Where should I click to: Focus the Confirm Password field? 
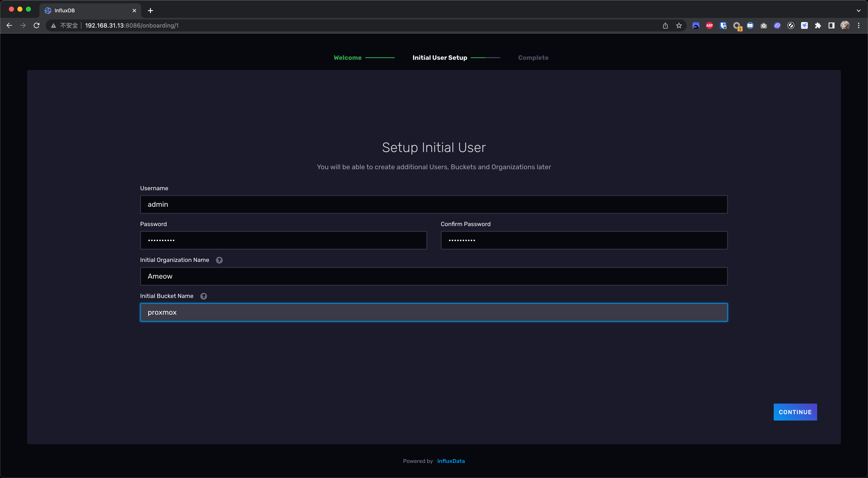584,240
